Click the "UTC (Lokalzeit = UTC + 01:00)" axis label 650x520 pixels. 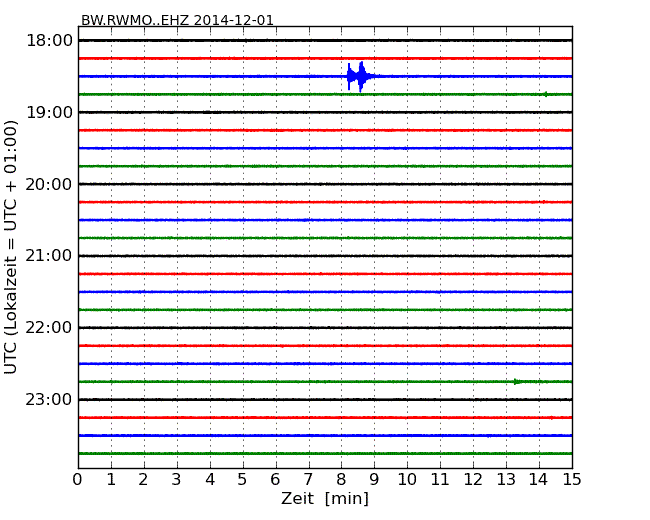10,247
